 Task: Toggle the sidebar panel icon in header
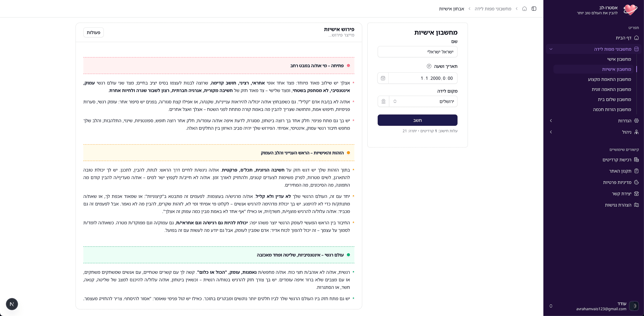[x=534, y=9]
